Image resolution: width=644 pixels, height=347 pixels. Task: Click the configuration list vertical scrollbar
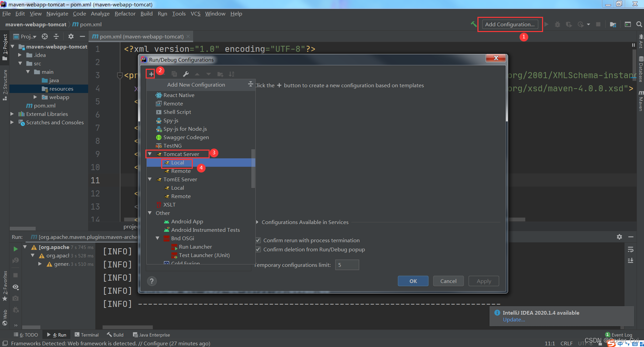coord(253,168)
